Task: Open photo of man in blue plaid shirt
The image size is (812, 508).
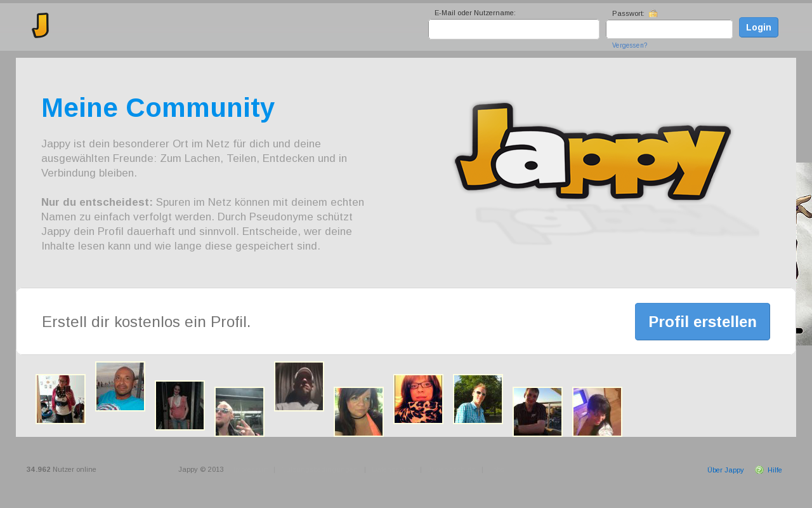Action: tap(478, 399)
